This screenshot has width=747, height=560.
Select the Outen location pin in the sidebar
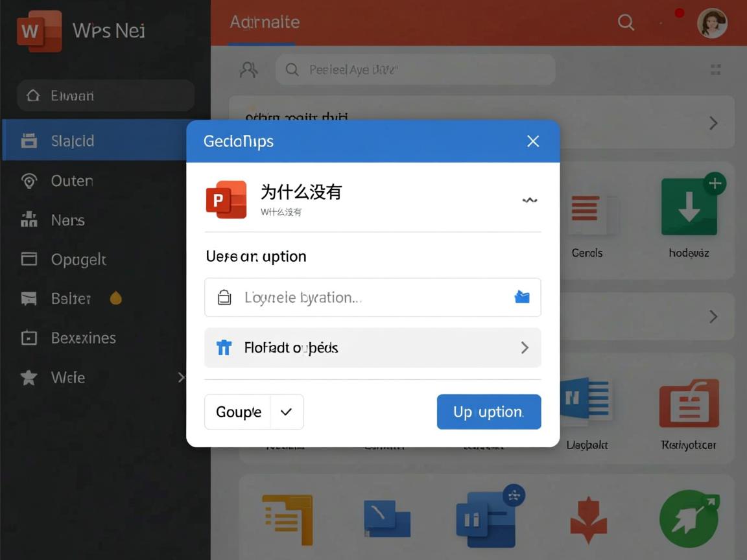point(29,181)
